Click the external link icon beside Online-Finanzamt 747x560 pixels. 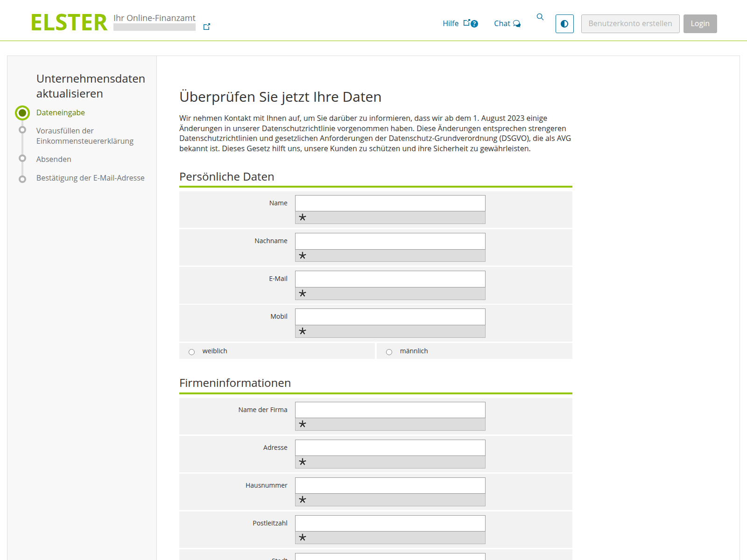(207, 27)
